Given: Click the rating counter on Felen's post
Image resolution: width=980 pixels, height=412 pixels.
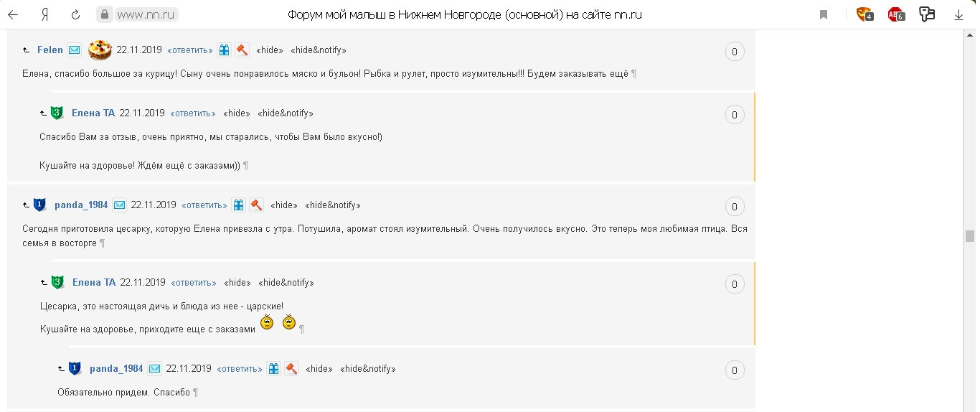Looking at the screenshot, I should click(x=734, y=52).
